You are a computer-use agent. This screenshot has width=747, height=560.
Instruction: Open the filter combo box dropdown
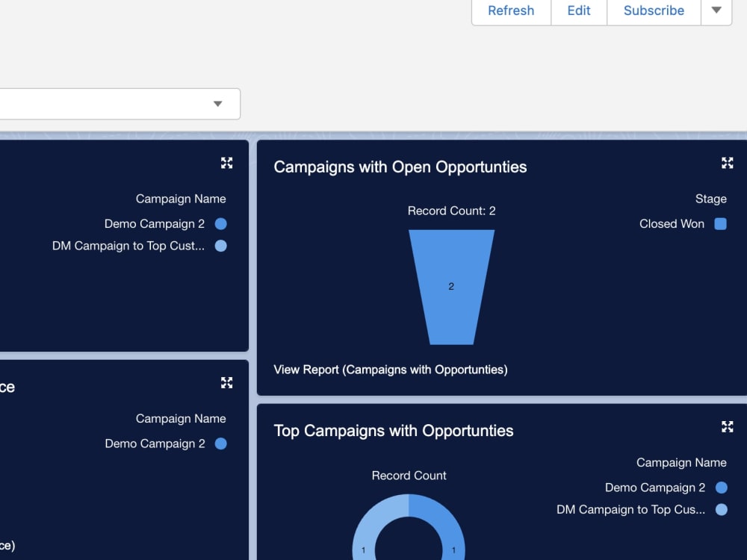click(217, 104)
